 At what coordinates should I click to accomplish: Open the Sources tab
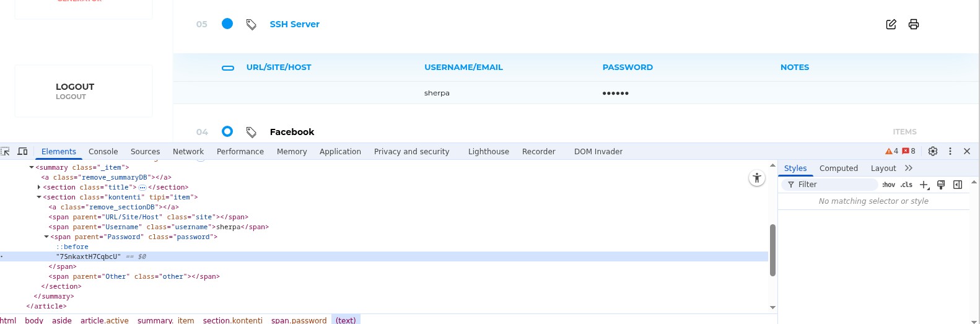(145, 151)
